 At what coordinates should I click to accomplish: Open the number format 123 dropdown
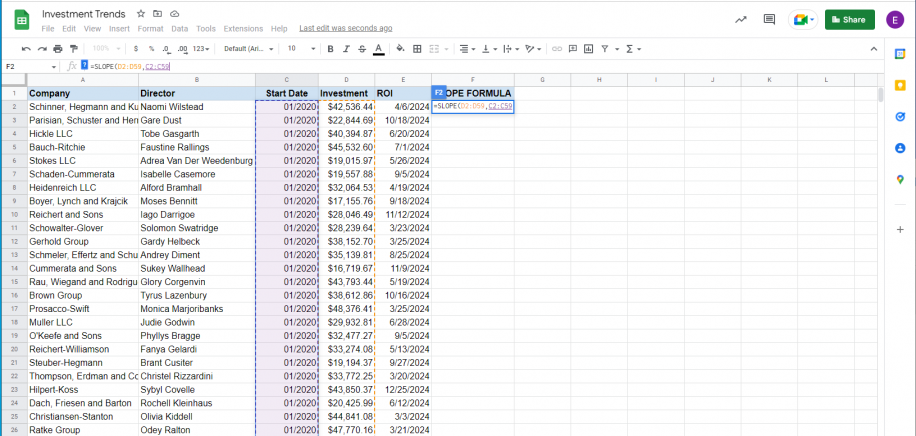(x=201, y=49)
